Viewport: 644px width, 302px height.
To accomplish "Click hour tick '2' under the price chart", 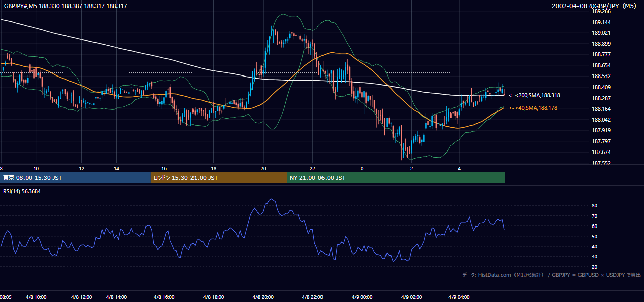I will [x=411, y=168].
